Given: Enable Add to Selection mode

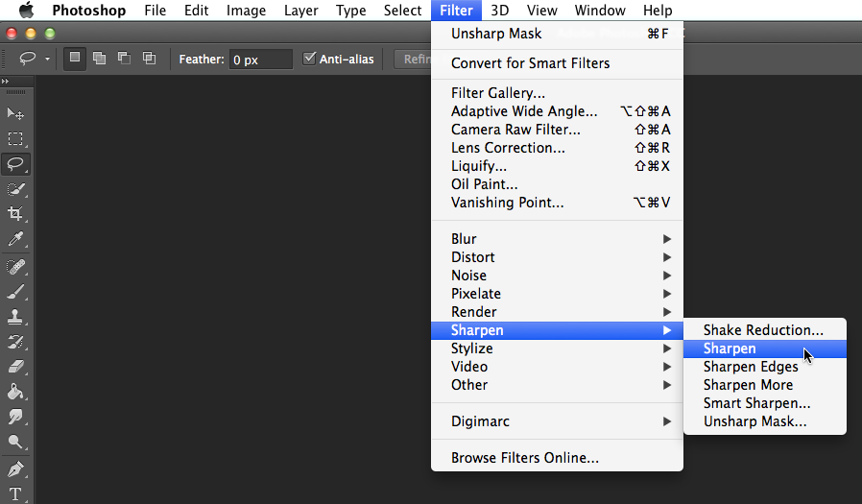Looking at the screenshot, I should tap(99, 59).
